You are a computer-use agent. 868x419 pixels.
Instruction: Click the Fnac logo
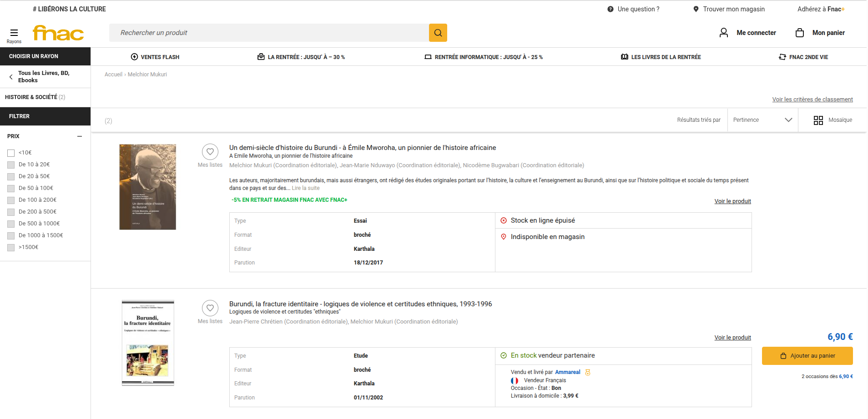[x=58, y=33]
